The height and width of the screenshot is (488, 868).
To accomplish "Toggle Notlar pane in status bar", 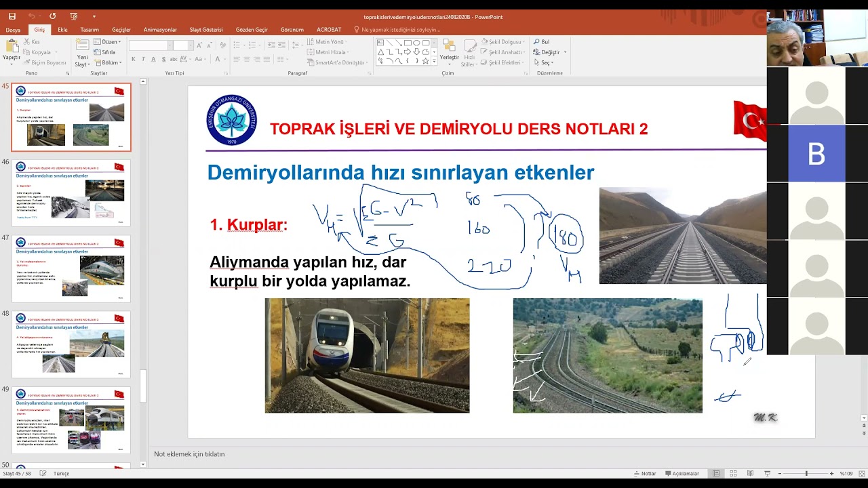I will pyautogui.click(x=645, y=474).
